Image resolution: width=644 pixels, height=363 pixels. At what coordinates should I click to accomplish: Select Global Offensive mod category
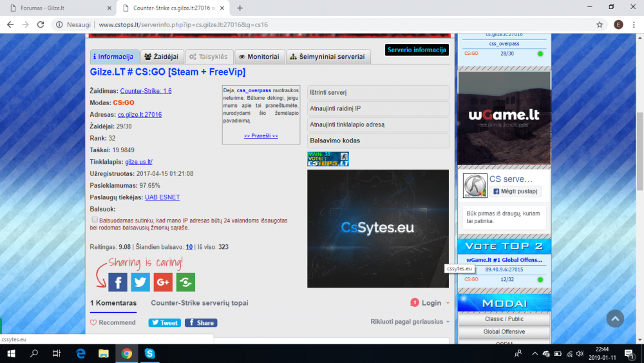(x=504, y=332)
